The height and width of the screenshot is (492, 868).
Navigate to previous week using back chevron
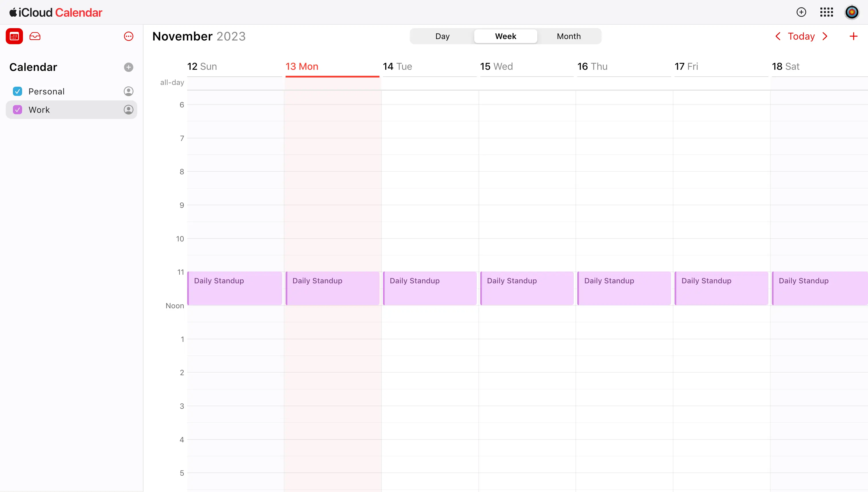(778, 36)
